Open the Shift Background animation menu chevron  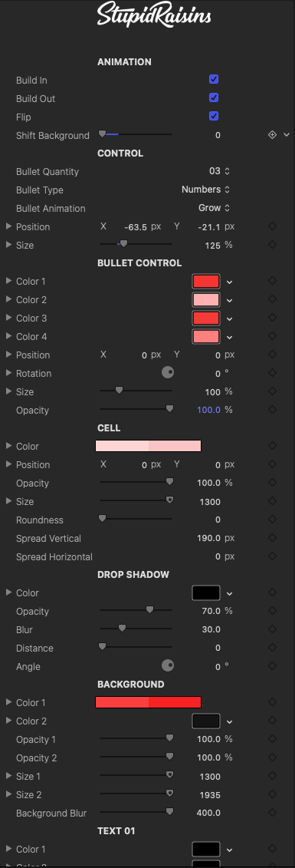[x=286, y=134]
